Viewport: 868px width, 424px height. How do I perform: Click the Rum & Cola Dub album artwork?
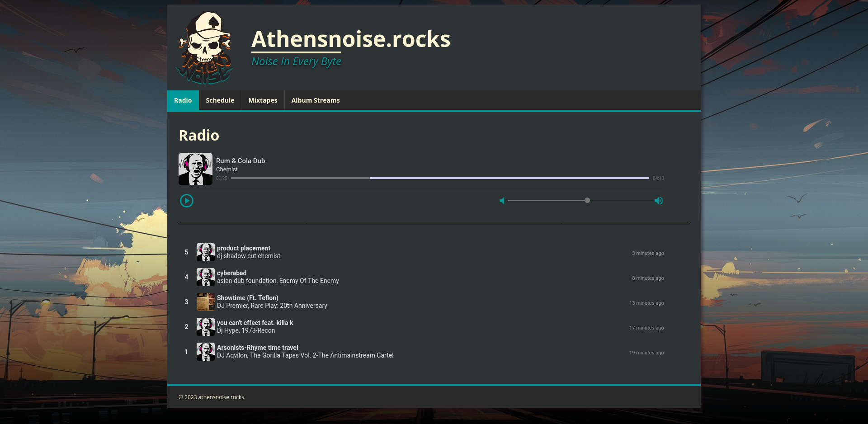point(195,169)
